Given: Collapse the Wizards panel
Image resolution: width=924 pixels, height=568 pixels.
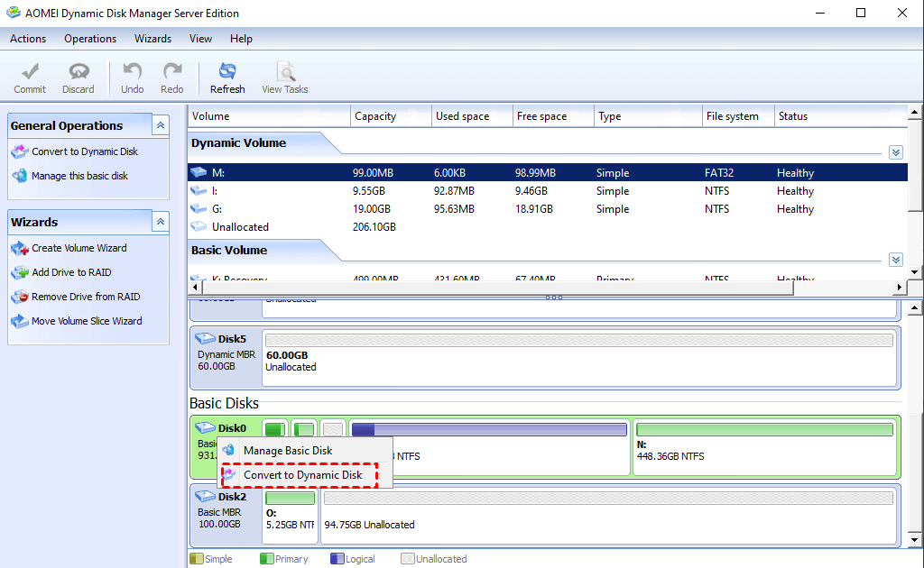Looking at the screenshot, I should click(161, 222).
